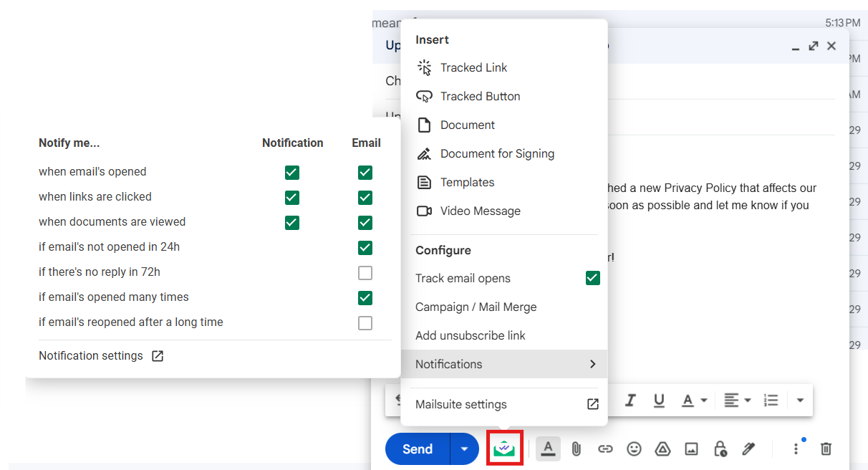Open more options three-dot menu
The image size is (868, 470).
coord(796,449)
